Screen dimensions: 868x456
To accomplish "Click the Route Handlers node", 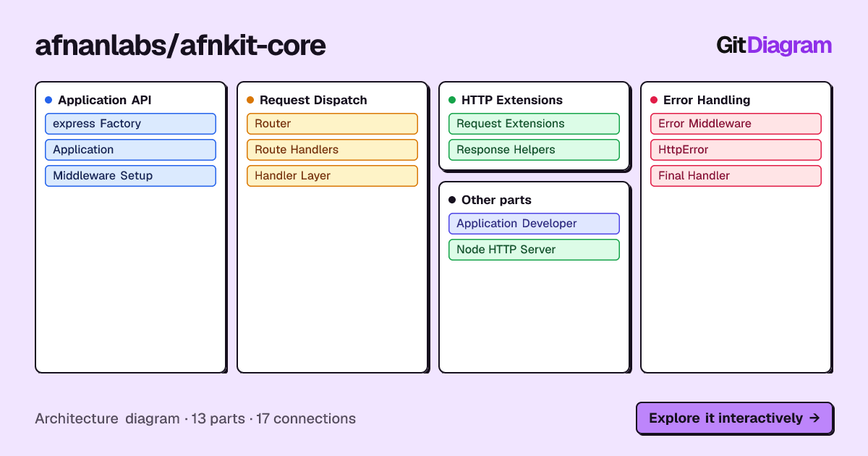I will coord(332,150).
